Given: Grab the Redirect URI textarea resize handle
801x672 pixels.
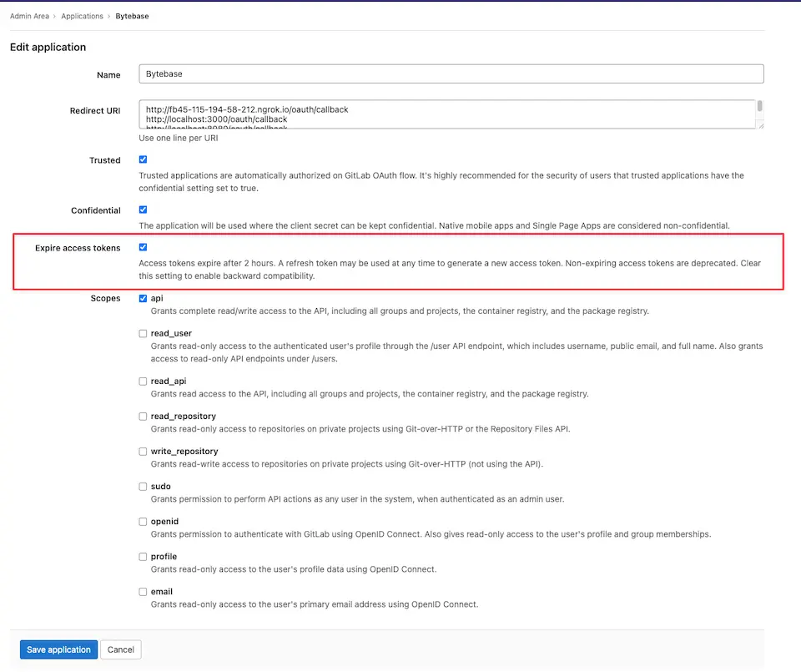Looking at the screenshot, I should tap(761, 125).
